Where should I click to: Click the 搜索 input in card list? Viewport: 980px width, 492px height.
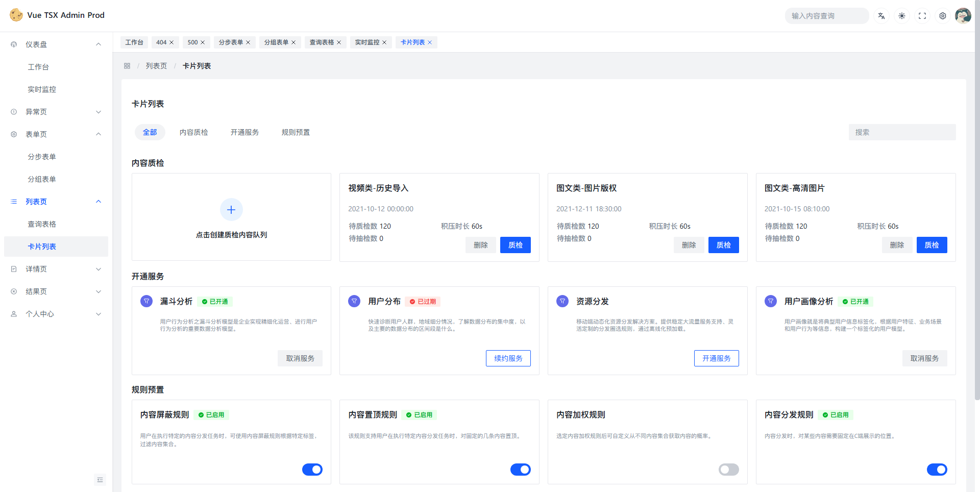pos(902,132)
